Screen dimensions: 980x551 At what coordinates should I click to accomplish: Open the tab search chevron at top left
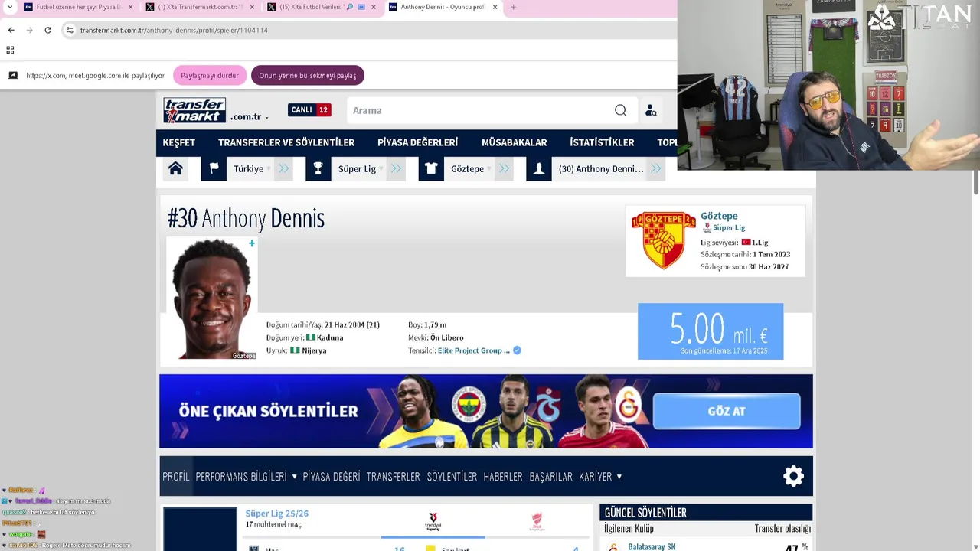9,7
